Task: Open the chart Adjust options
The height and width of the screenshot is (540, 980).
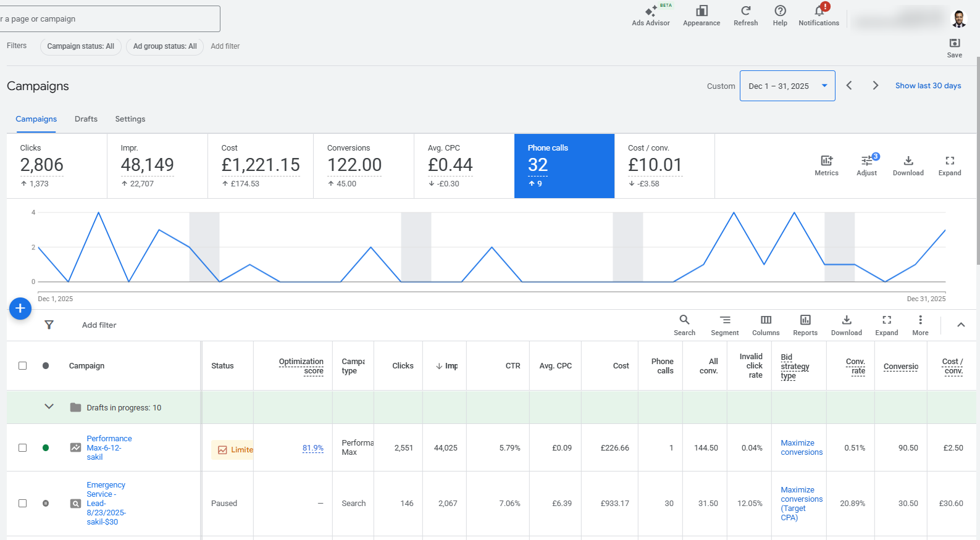Action: pos(866,166)
